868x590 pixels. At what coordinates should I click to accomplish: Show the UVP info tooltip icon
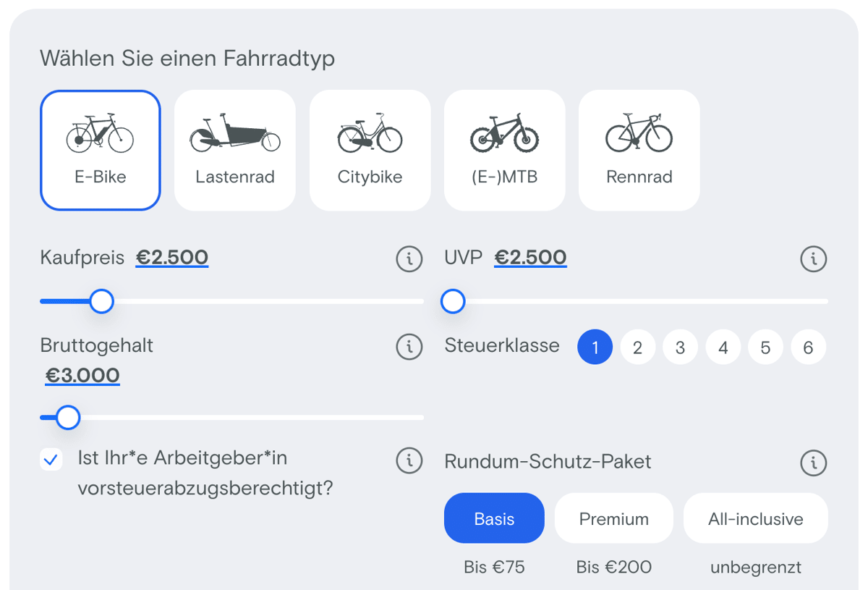(814, 258)
